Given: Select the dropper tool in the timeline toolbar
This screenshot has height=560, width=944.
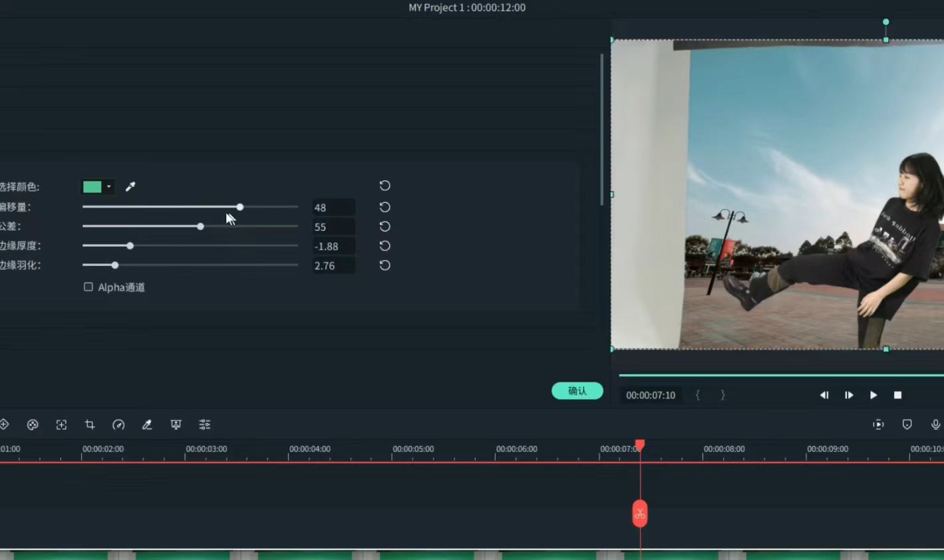Looking at the screenshot, I should pos(147,424).
